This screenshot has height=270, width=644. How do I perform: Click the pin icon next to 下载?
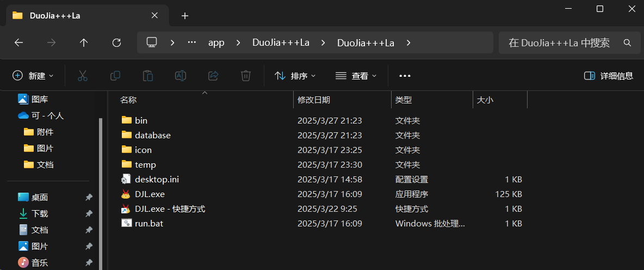(x=88, y=214)
